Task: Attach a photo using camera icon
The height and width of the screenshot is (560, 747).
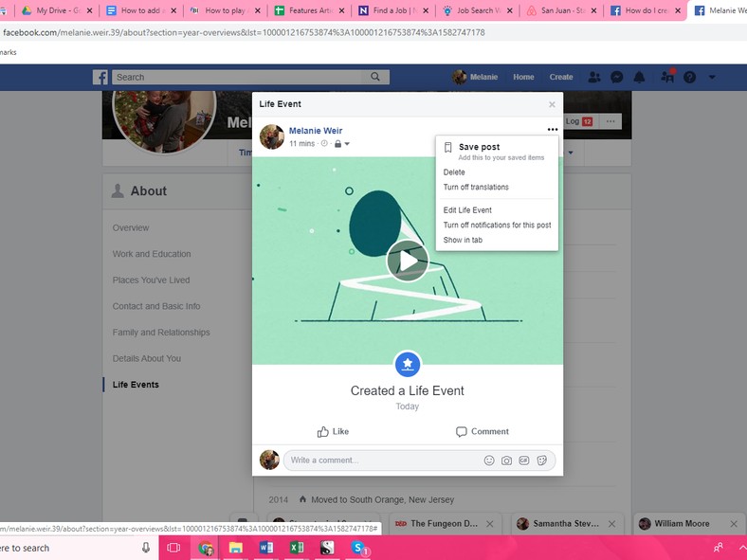Action: pyautogui.click(x=506, y=461)
